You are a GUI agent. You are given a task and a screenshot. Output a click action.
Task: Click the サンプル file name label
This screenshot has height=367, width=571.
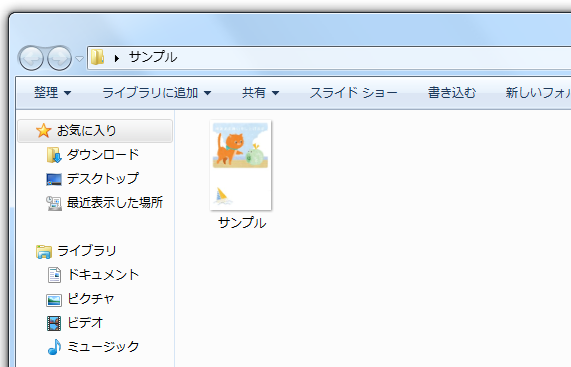242,223
